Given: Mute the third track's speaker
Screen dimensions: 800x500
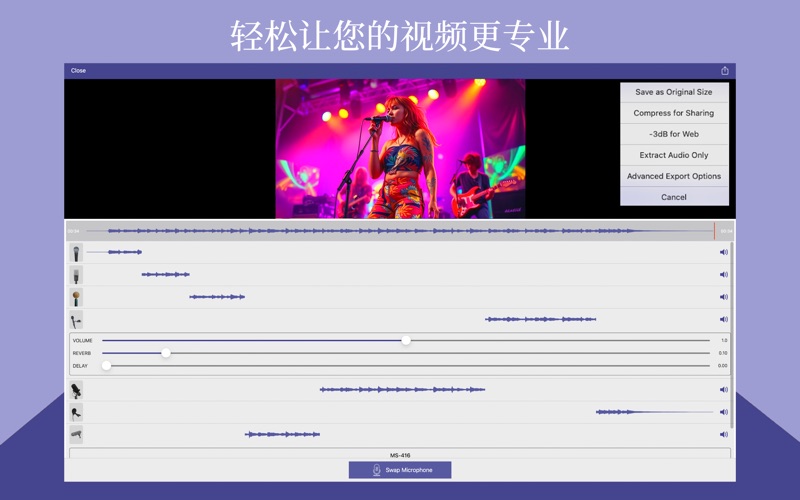Looking at the screenshot, I should pyautogui.click(x=723, y=297).
